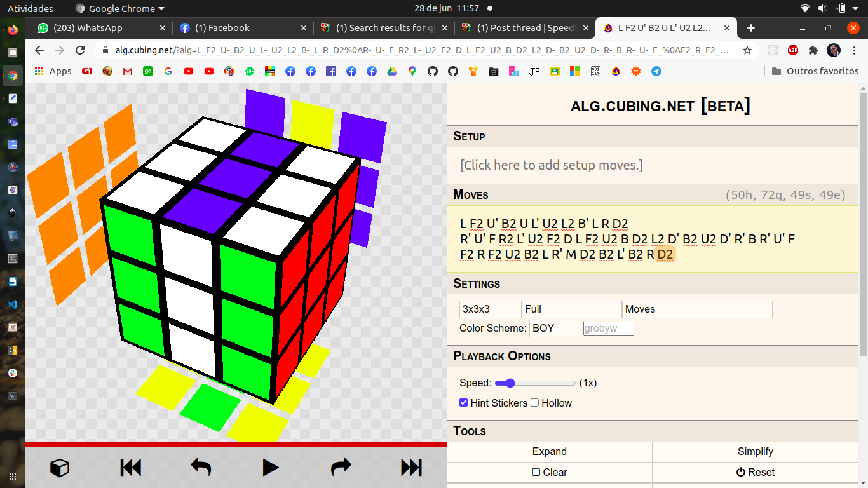Viewport: 868px width, 488px height.
Task: Enable the Hollow checkbox
Action: click(x=535, y=403)
